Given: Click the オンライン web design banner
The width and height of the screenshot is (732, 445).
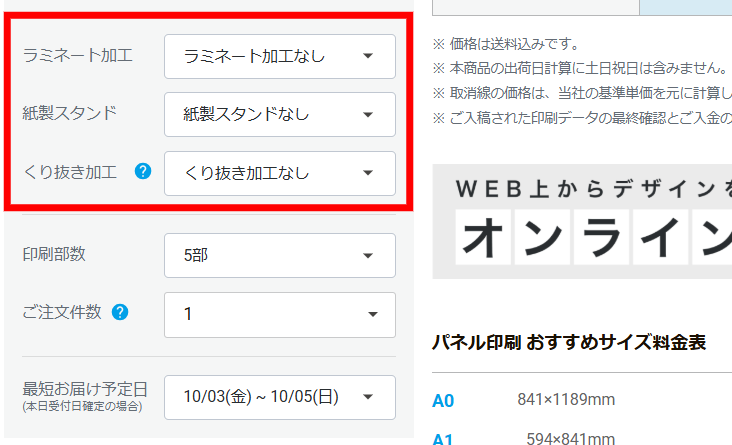Looking at the screenshot, I should tap(582, 221).
